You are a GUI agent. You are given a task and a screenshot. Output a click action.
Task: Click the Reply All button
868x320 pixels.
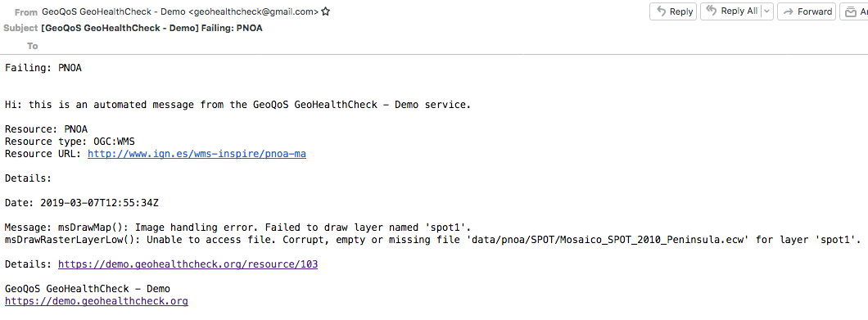730,11
